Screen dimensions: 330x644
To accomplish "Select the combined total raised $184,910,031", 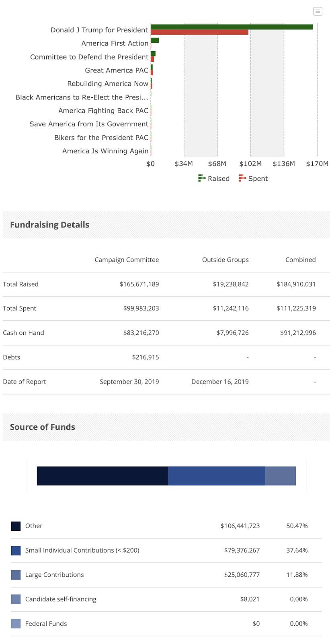I will 296,284.
